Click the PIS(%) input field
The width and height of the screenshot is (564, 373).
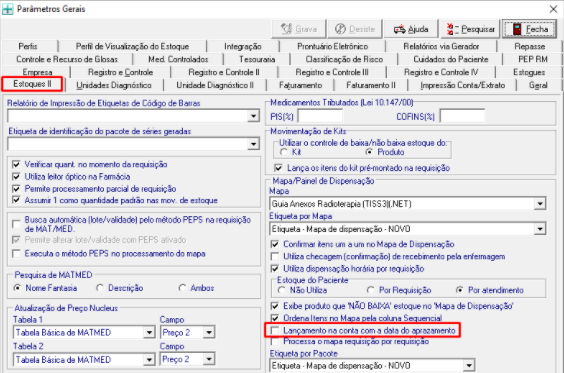(x=320, y=116)
